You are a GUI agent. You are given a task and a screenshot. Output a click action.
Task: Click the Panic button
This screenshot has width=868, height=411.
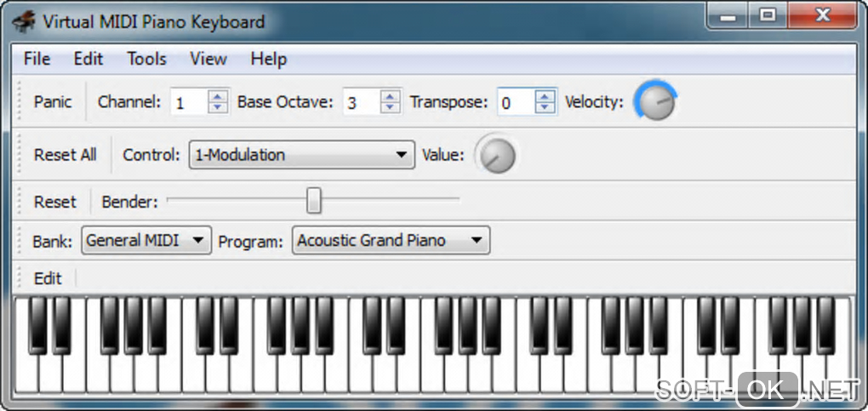tap(53, 102)
